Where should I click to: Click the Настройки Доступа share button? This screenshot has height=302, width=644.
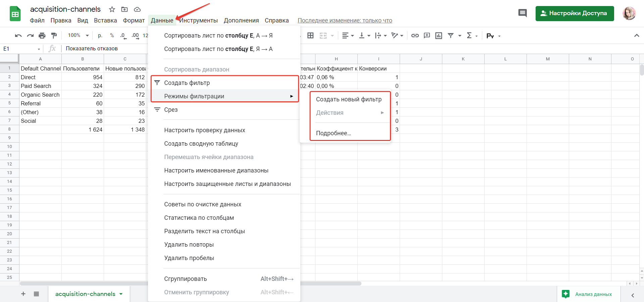pyautogui.click(x=574, y=13)
